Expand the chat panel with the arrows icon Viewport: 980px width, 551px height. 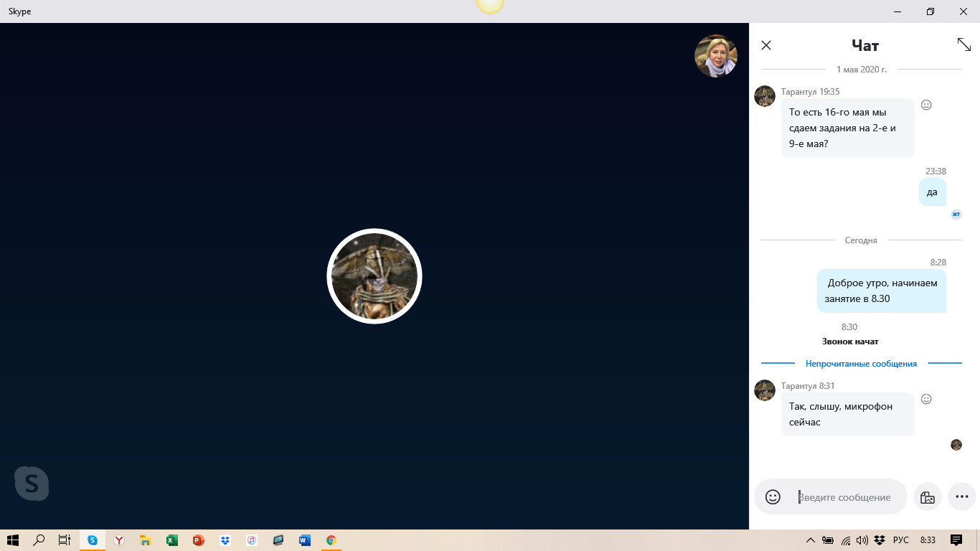pyautogui.click(x=963, y=44)
